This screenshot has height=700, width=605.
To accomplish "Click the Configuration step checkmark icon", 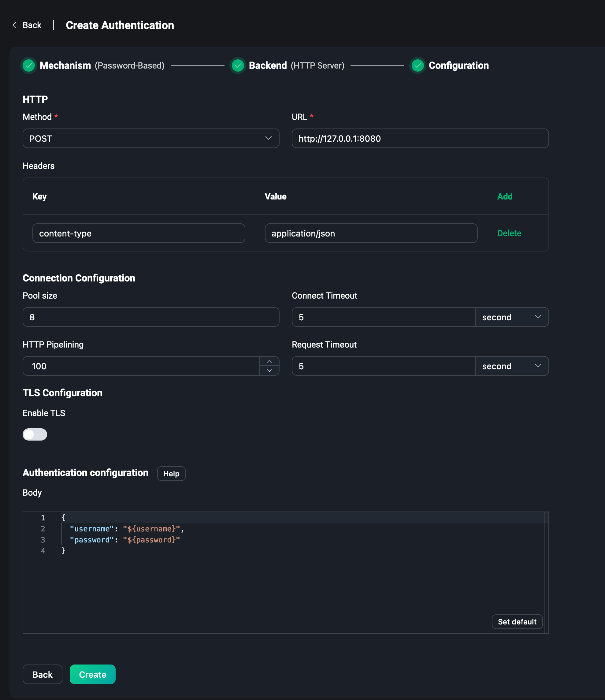I will 418,65.
